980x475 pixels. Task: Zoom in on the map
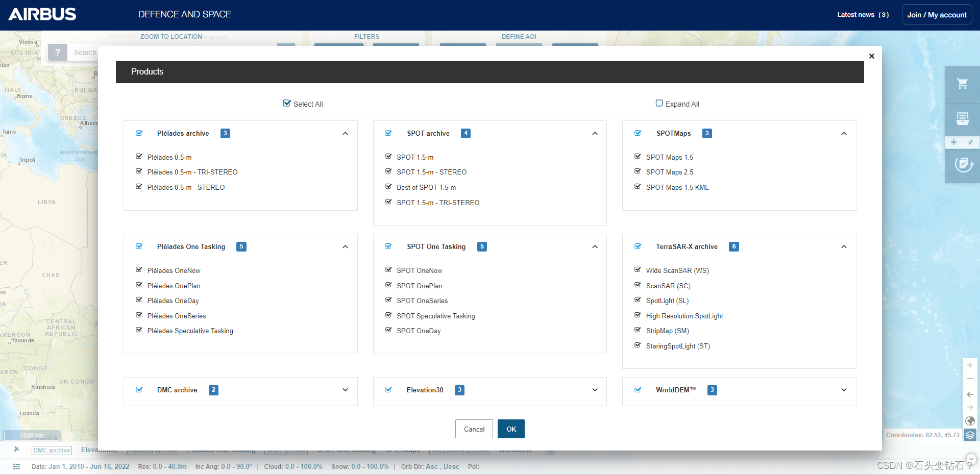point(970,365)
